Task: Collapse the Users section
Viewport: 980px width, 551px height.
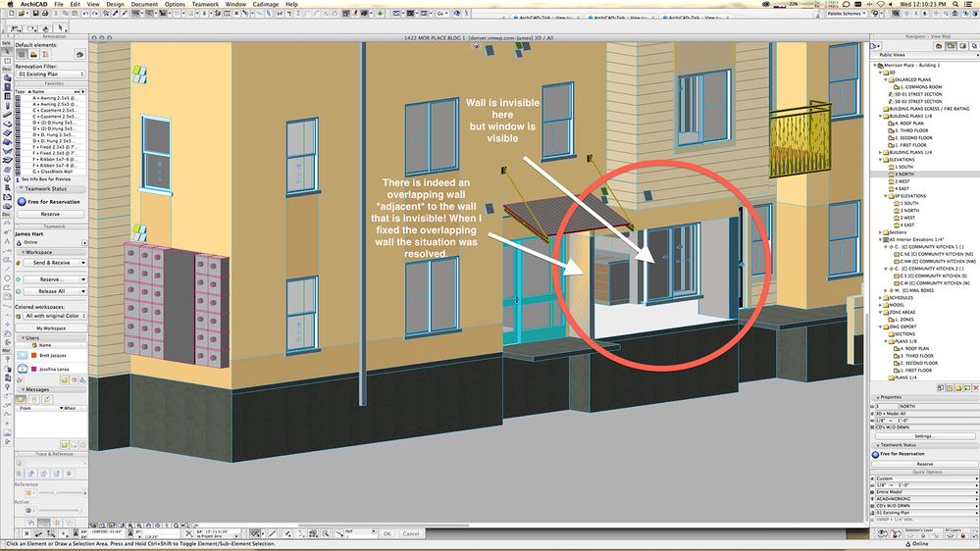Action: tap(24, 338)
